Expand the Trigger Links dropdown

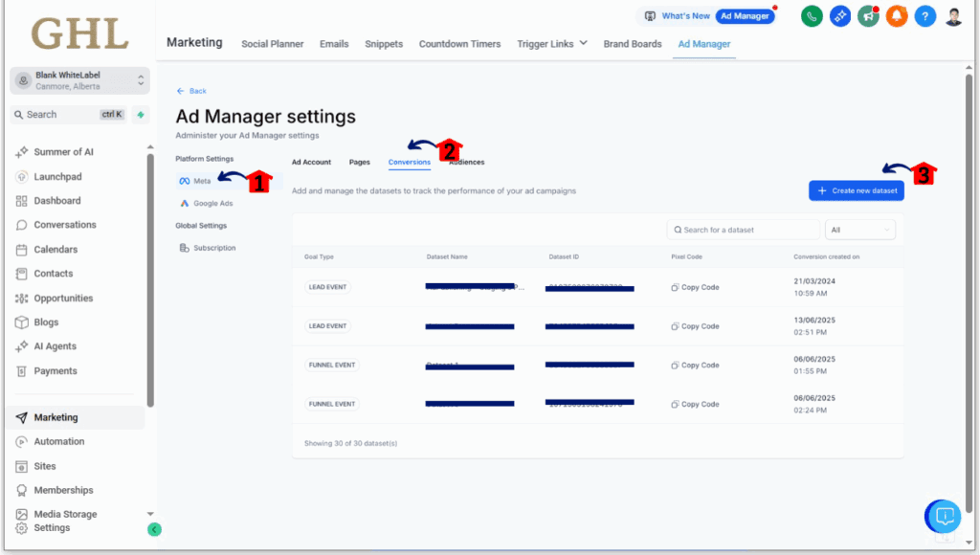[552, 44]
